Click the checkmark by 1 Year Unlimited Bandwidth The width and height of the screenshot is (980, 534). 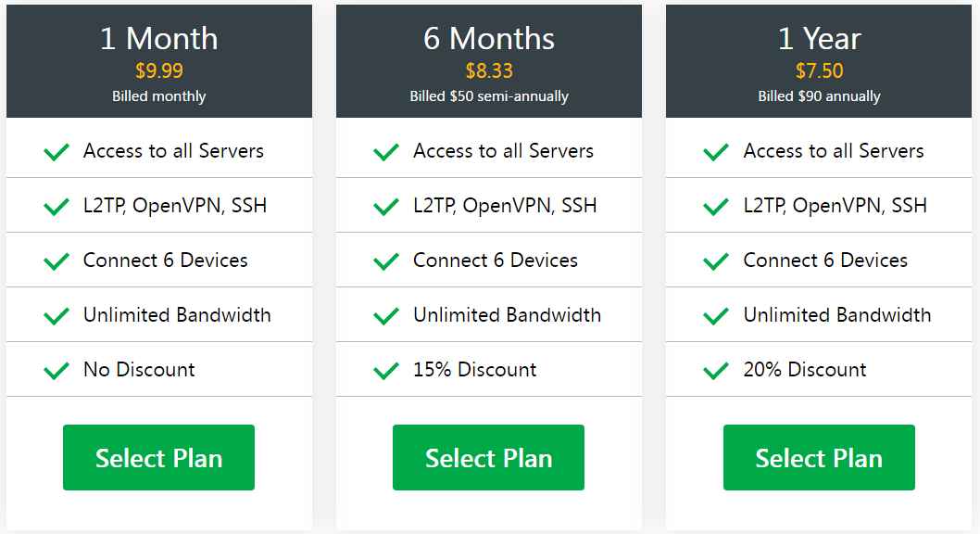[x=716, y=316]
